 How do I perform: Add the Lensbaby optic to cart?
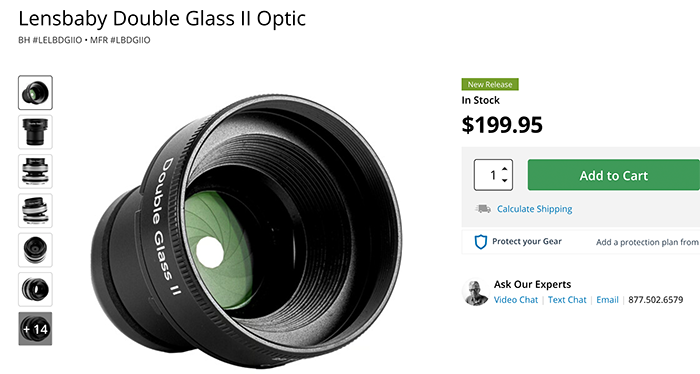pyautogui.click(x=614, y=175)
